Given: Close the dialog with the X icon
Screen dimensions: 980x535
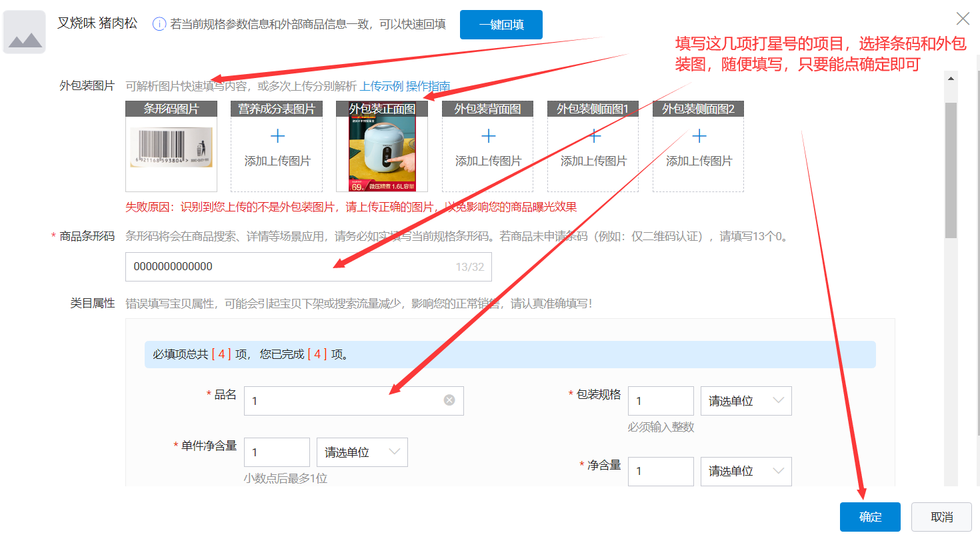Looking at the screenshot, I should pyautogui.click(x=963, y=19).
